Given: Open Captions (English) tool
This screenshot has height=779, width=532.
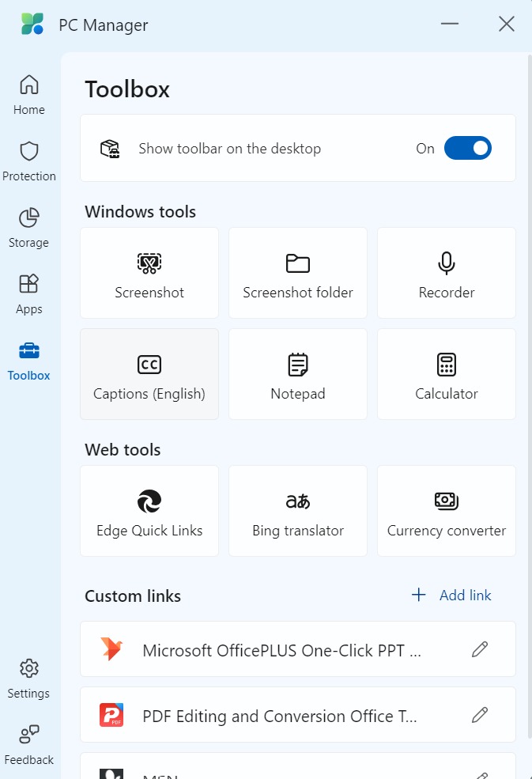Looking at the screenshot, I should (149, 374).
